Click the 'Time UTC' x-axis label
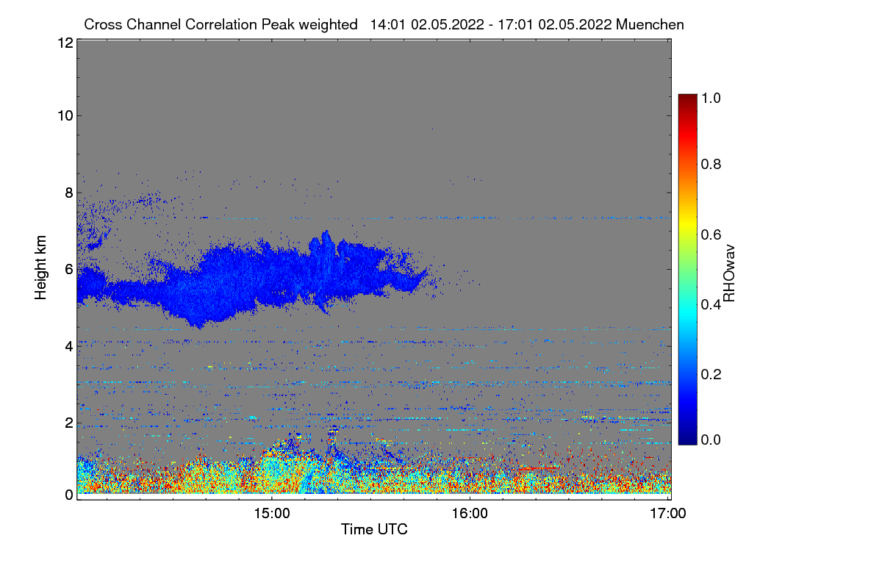The height and width of the screenshot is (588, 882). (x=374, y=529)
